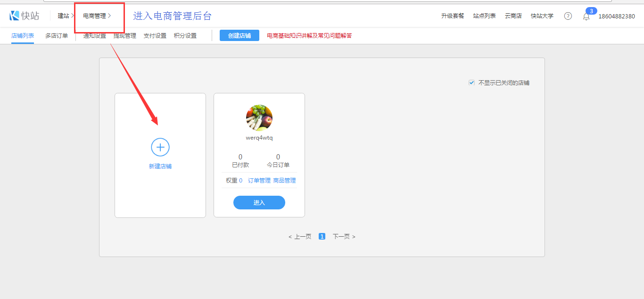The image size is (644, 299).
Task: Click the red 电商基础知识讲解及常见问题解答 link
Action: click(309, 35)
